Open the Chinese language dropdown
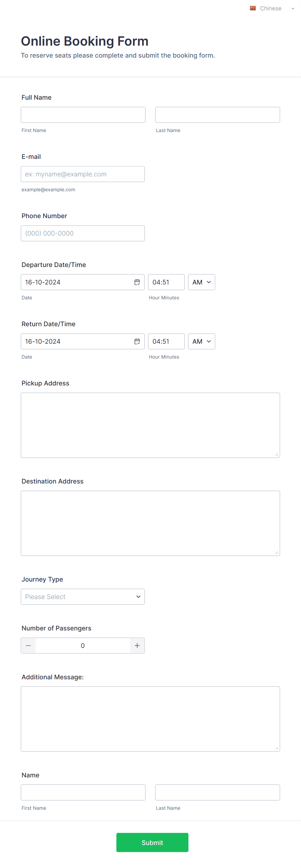 (x=272, y=8)
